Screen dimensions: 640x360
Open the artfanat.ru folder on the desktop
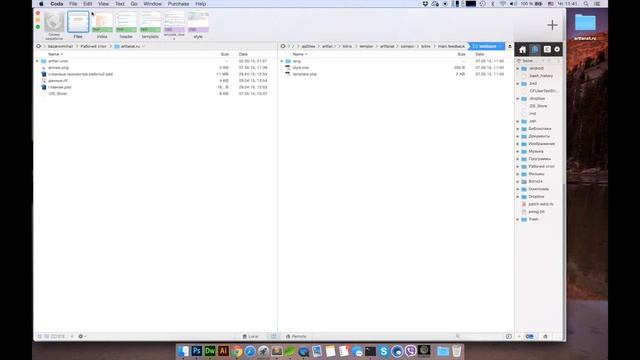(585, 26)
